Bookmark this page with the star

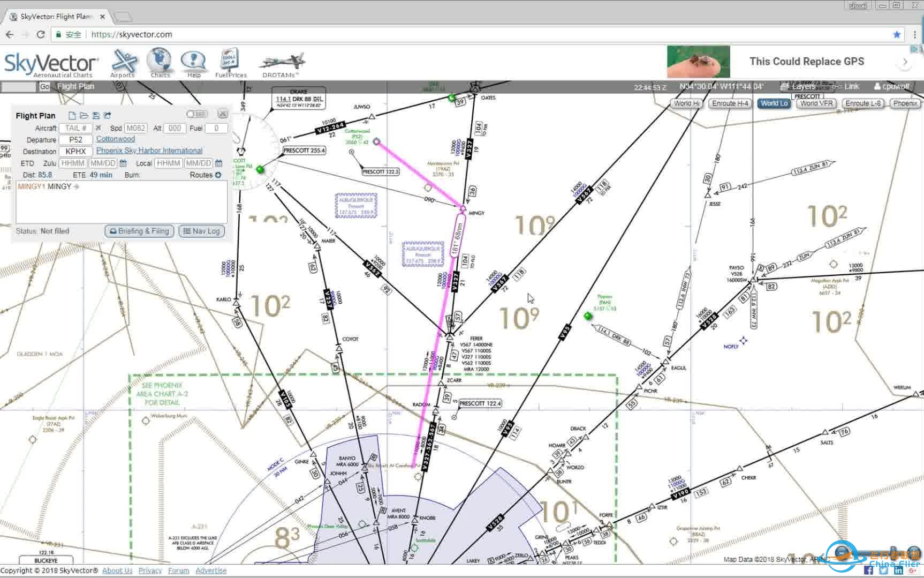pyautogui.click(x=897, y=34)
